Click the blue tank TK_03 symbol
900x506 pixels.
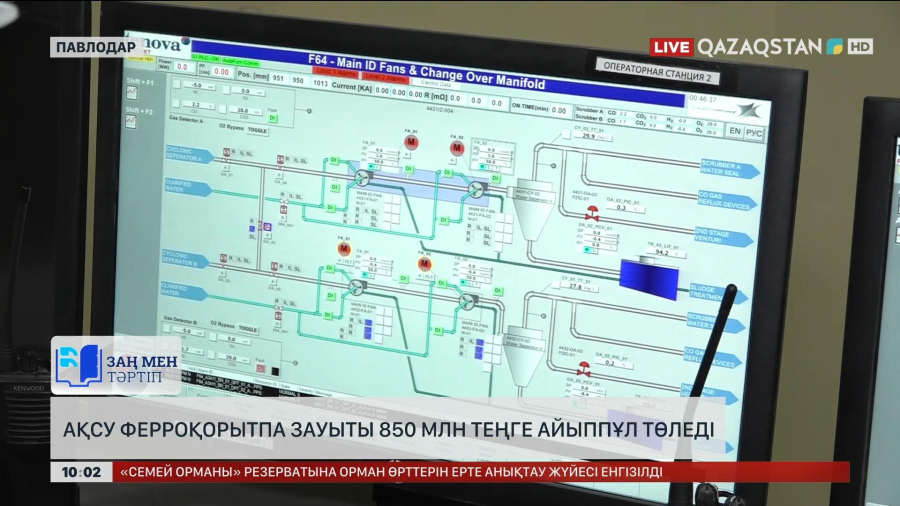pyautogui.click(x=649, y=278)
